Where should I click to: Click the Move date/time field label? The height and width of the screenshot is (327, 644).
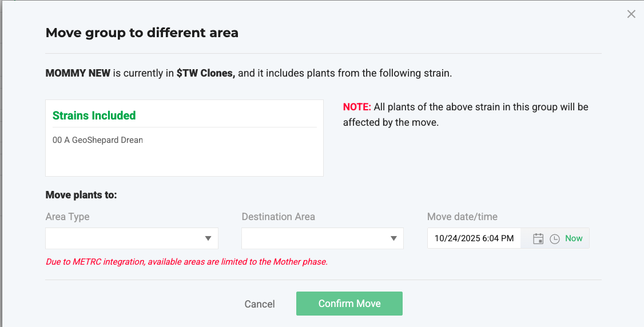(462, 217)
